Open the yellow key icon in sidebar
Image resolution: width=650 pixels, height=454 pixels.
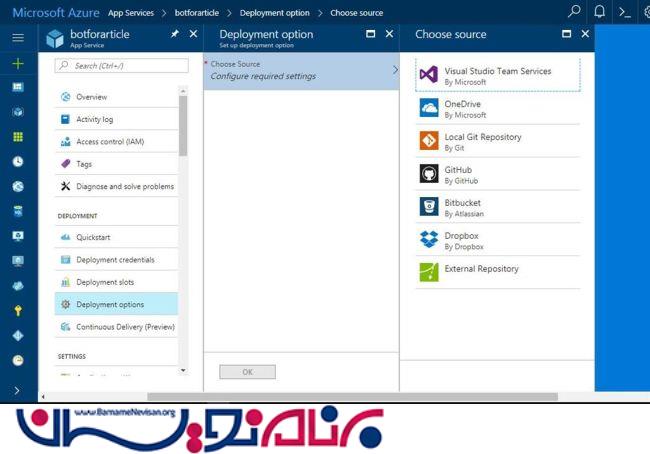(x=18, y=311)
